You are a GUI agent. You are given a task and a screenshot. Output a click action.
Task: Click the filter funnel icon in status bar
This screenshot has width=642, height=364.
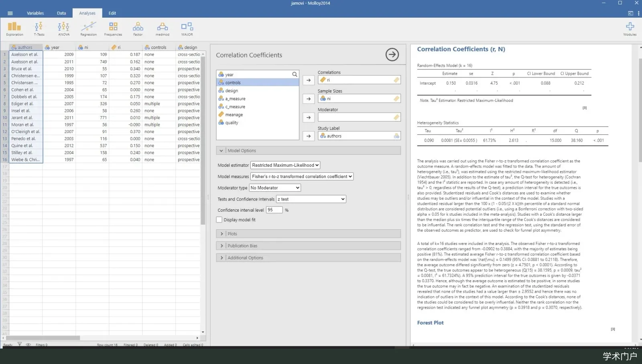[19, 345]
